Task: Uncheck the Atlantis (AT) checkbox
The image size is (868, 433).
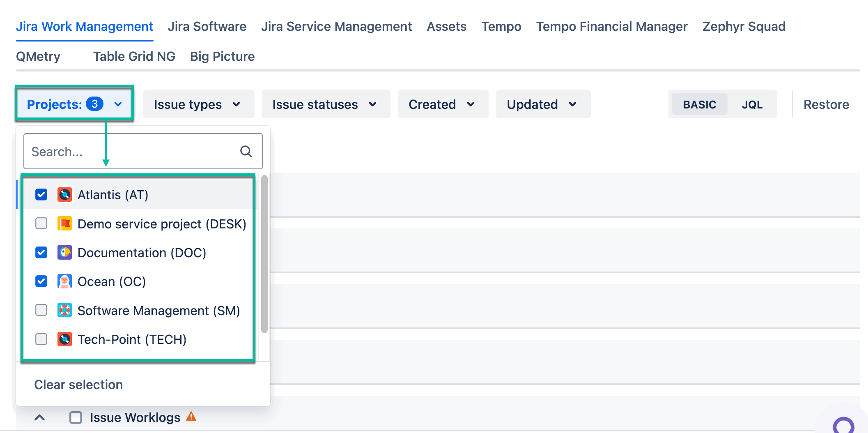Action: tap(41, 195)
